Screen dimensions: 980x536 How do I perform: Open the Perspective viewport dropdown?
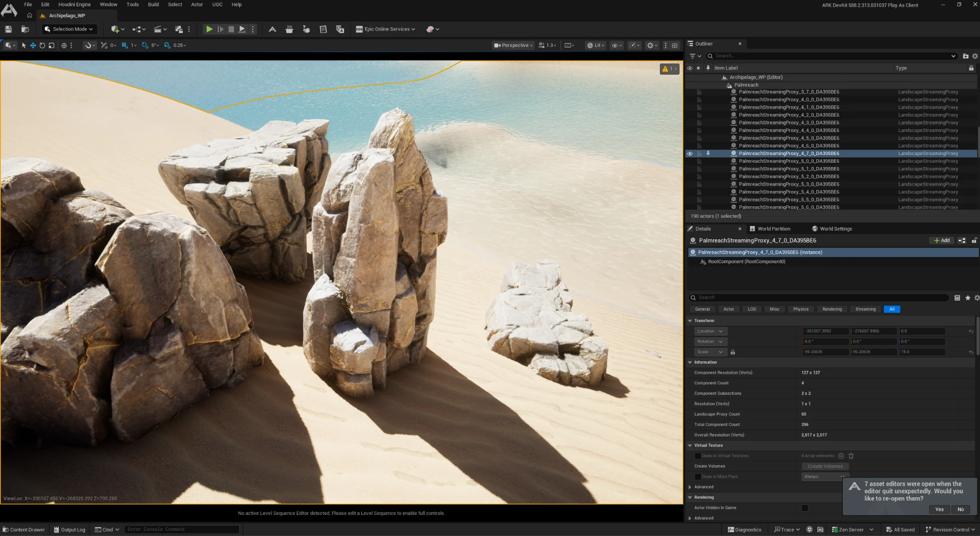click(x=513, y=45)
